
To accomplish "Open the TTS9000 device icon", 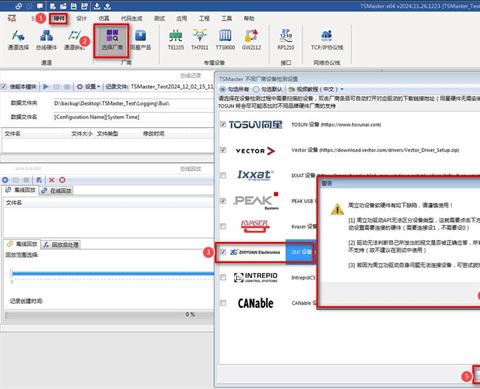I will pyautogui.click(x=225, y=40).
